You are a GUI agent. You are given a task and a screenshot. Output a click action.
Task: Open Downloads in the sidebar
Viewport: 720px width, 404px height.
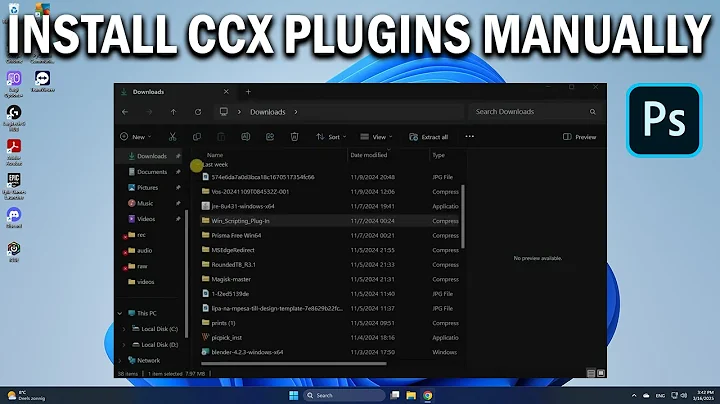[x=147, y=156]
